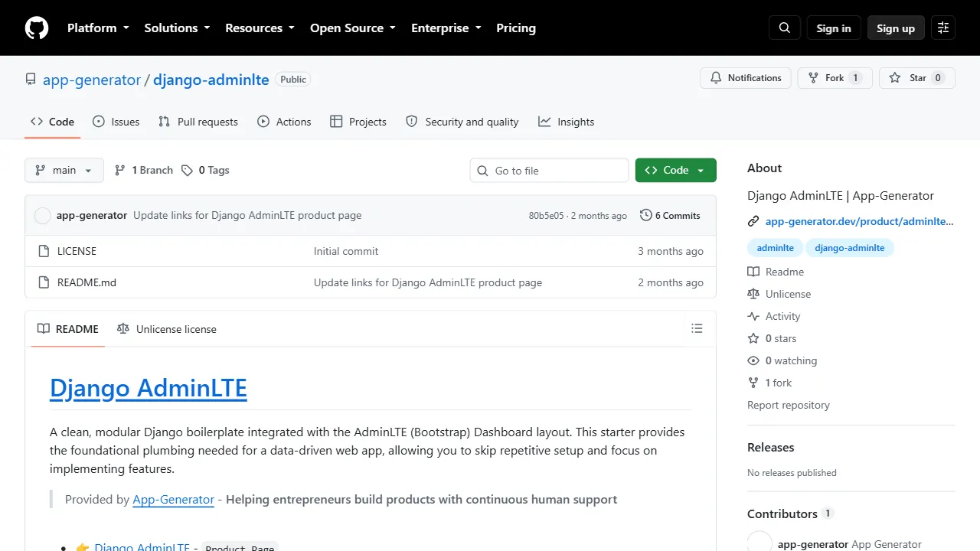The width and height of the screenshot is (980, 551).
Task: Open the README.md file name link
Action: pyautogui.click(x=87, y=282)
